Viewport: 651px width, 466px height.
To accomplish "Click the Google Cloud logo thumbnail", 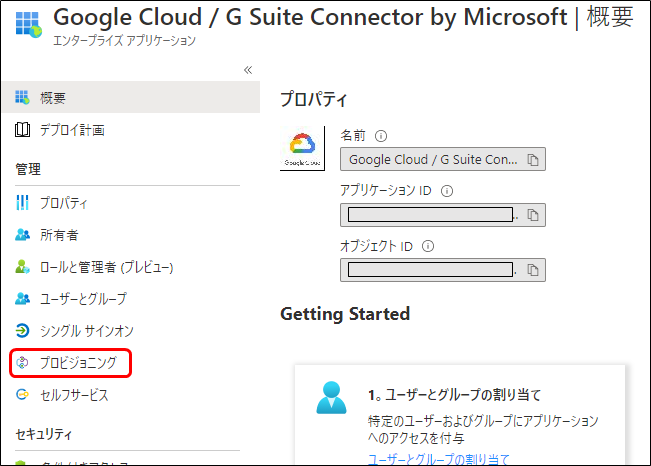I will [x=302, y=149].
